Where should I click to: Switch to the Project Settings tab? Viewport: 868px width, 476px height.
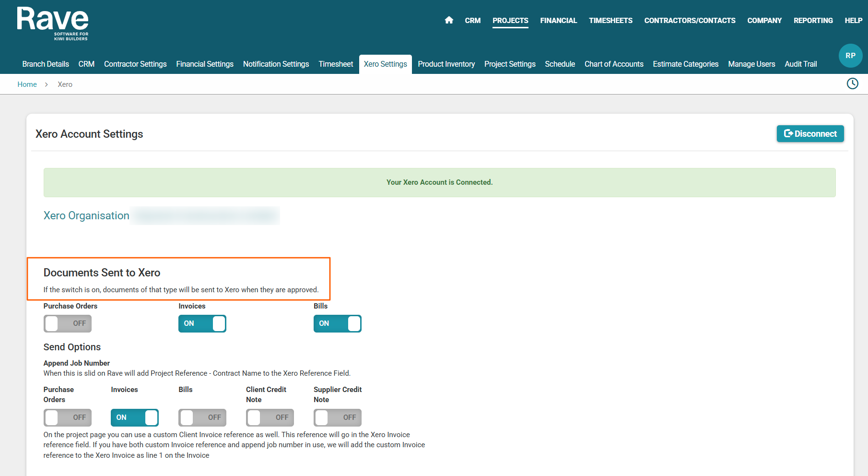[510, 64]
